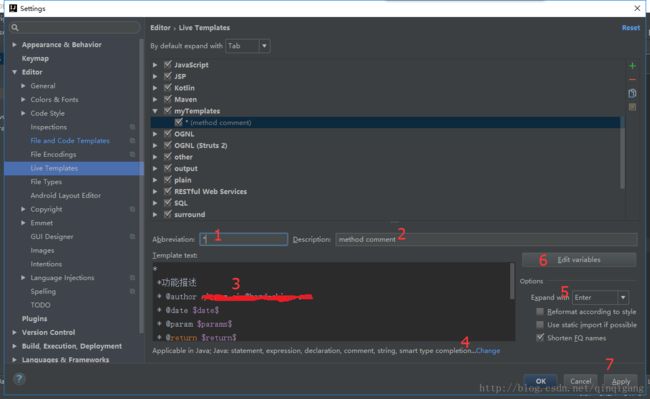The image size is (650, 399).
Task: Expand the RESTful Web Services group
Action: click(155, 191)
